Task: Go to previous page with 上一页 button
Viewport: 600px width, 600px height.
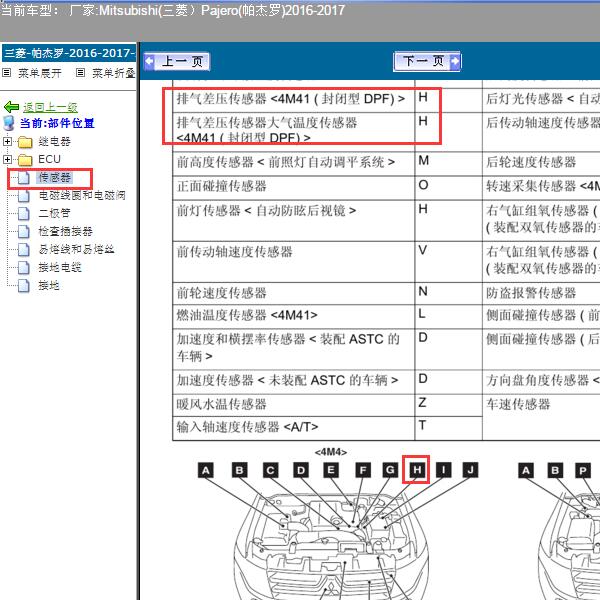Action: click(176, 61)
